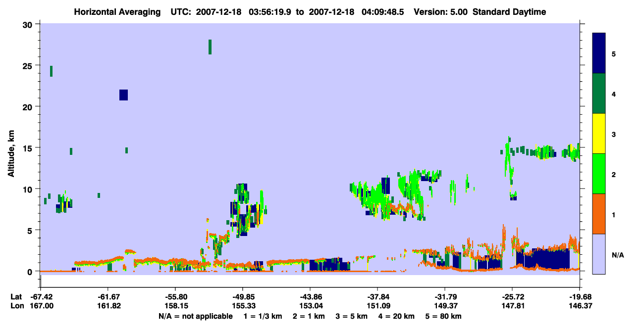Click '4 = 20 km' legend key
This screenshot has height=330, width=644.
pyautogui.click(x=397, y=316)
